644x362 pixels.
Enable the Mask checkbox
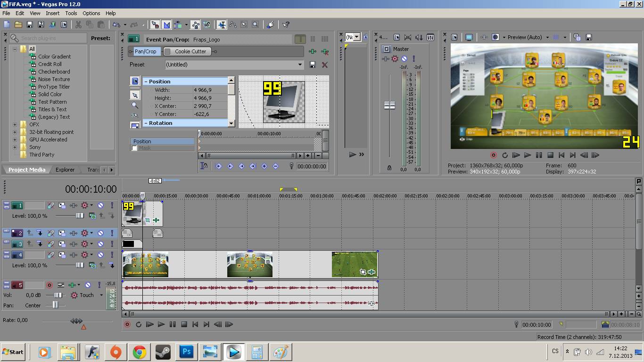(x=134, y=148)
